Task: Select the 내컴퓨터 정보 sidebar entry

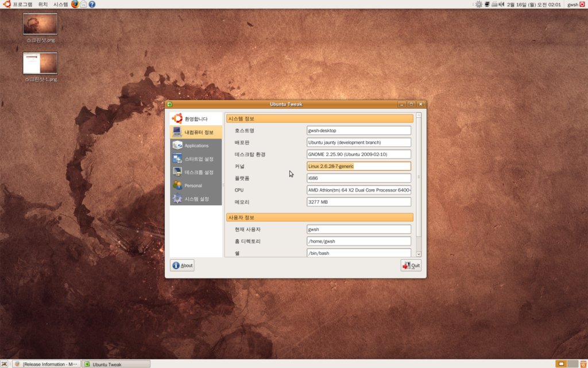Action: [x=196, y=132]
